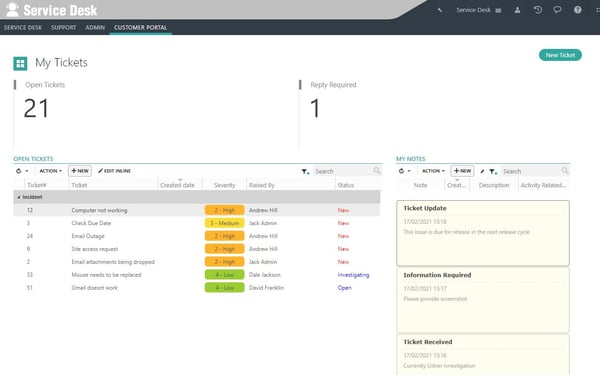
Task: Switch to the Service Desk tab
Action: (x=23, y=28)
